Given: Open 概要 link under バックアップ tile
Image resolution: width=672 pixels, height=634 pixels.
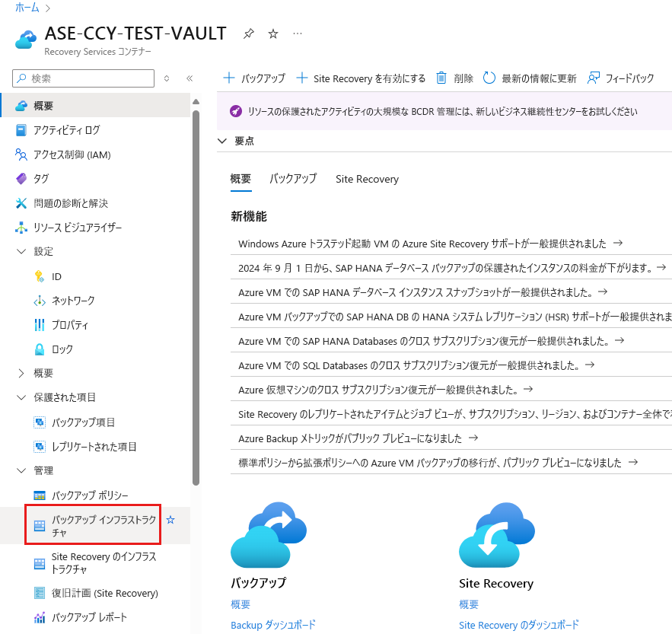Looking at the screenshot, I should tap(240, 604).
